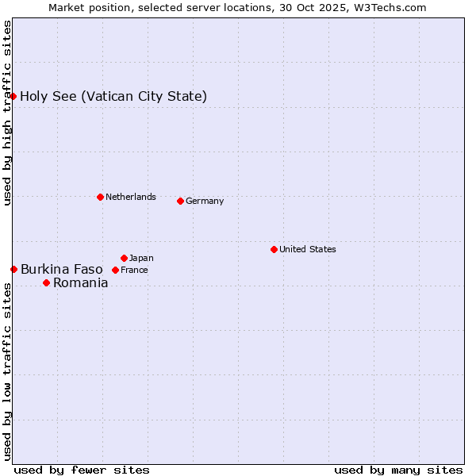Click the Germany red data marker
The height and width of the screenshot is (476, 476).
pos(180,201)
